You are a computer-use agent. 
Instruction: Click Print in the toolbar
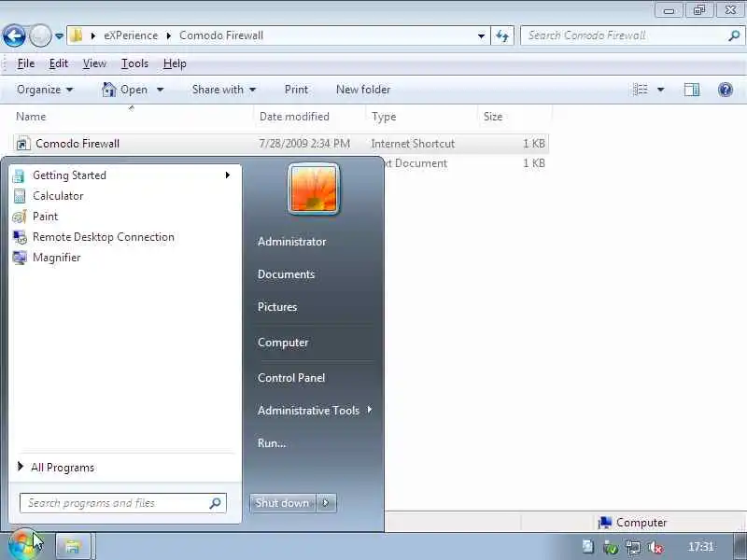296,90
